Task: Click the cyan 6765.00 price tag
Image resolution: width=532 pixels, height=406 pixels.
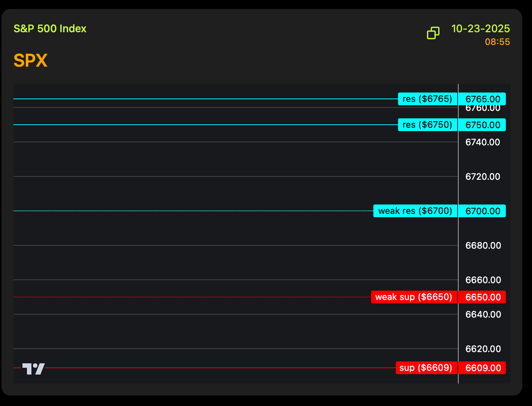Action: click(x=482, y=99)
